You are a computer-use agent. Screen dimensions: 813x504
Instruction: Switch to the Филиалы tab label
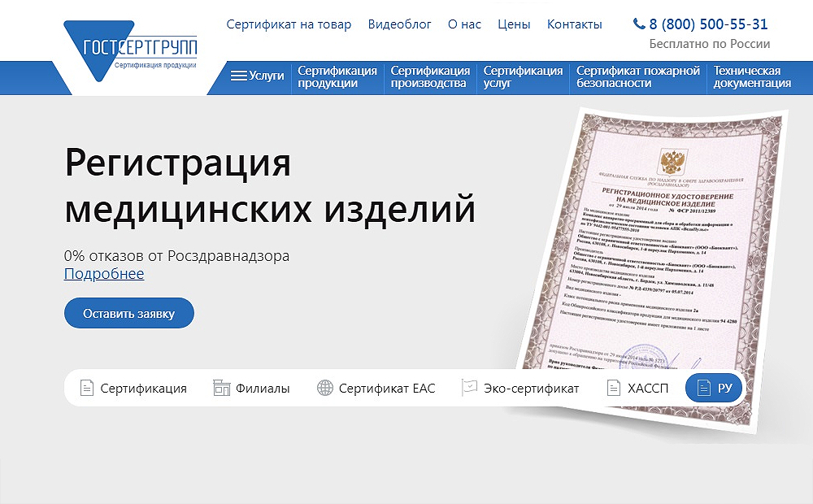[x=263, y=389]
